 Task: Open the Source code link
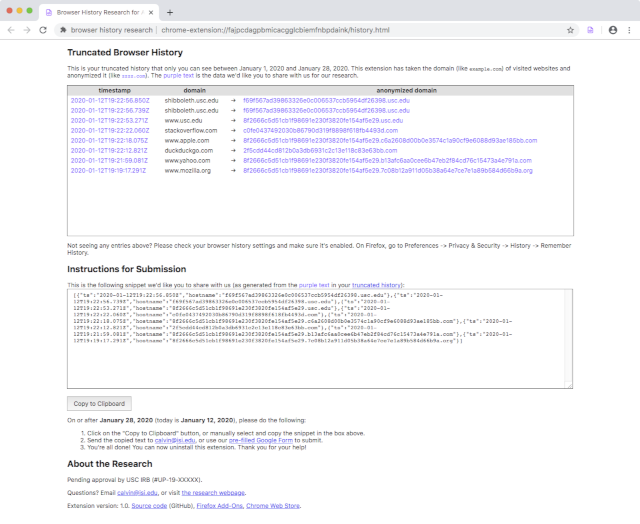coord(149,506)
